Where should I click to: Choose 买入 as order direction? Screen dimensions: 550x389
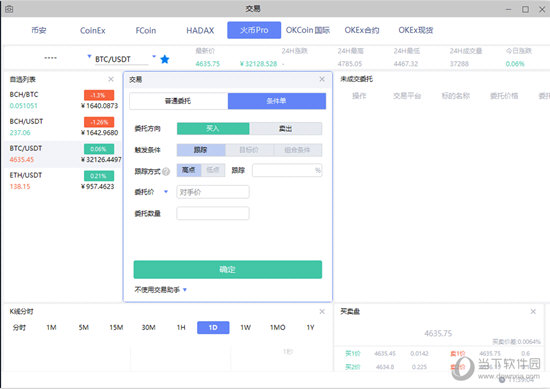pyautogui.click(x=213, y=129)
